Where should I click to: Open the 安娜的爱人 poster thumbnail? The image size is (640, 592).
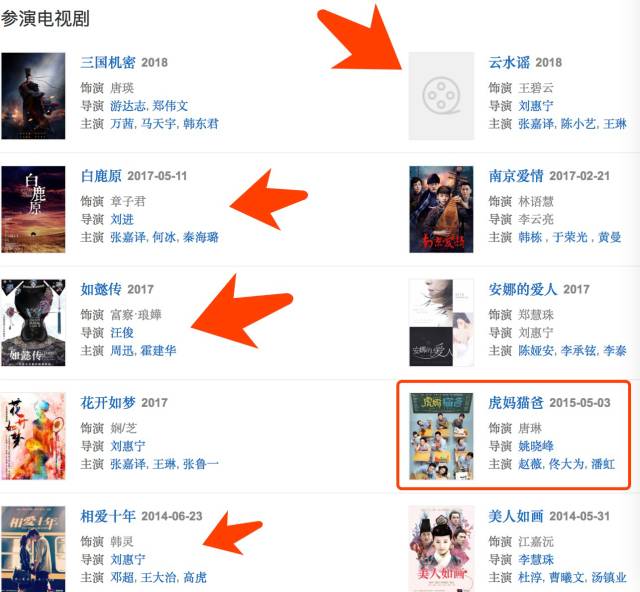(x=441, y=323)
